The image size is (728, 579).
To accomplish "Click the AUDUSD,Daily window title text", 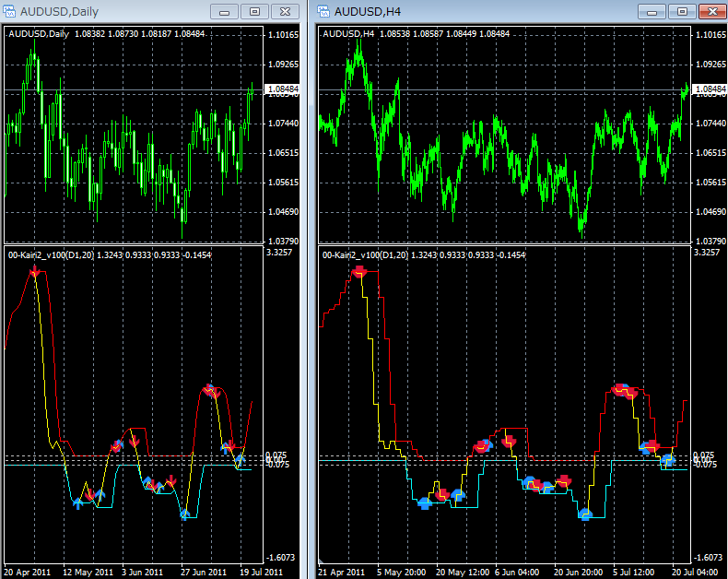I will coord(59,12).
